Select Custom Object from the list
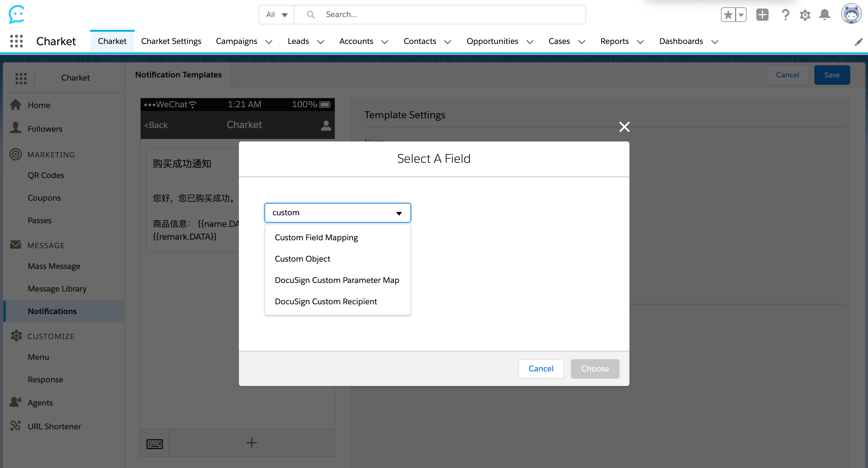Image resolution: width=868 pixels, height=468 pixels. 302,259
